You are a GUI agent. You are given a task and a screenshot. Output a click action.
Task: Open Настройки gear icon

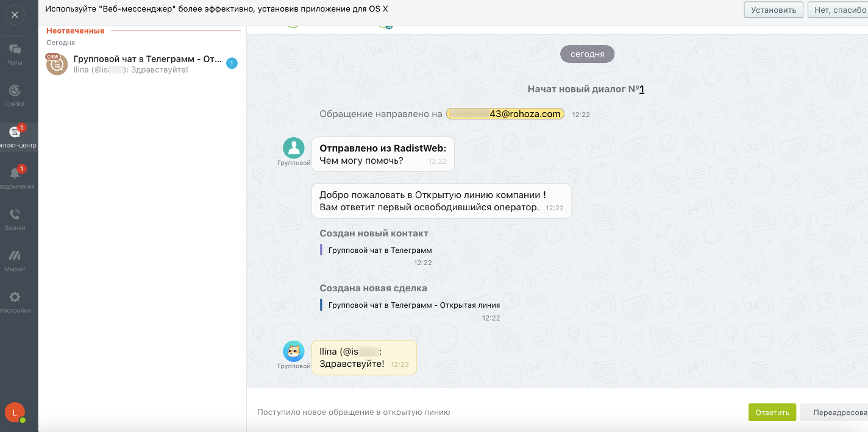coord(15,297)
